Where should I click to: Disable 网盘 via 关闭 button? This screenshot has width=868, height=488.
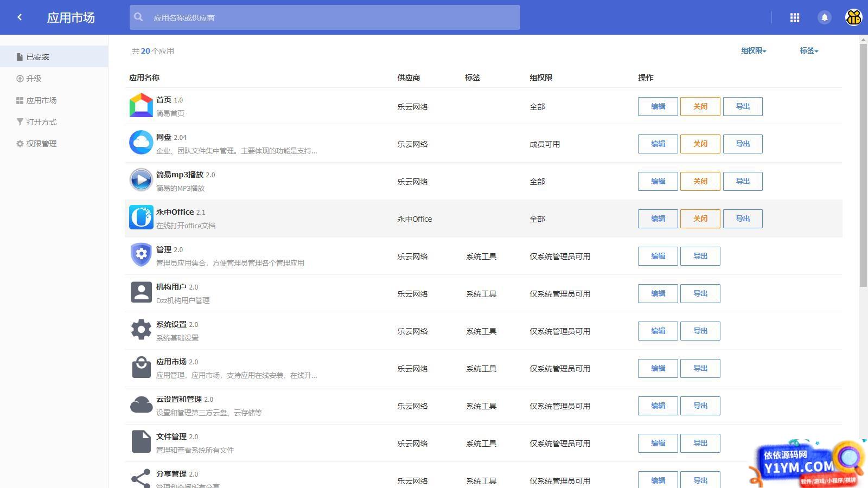[x=700, y=144]
